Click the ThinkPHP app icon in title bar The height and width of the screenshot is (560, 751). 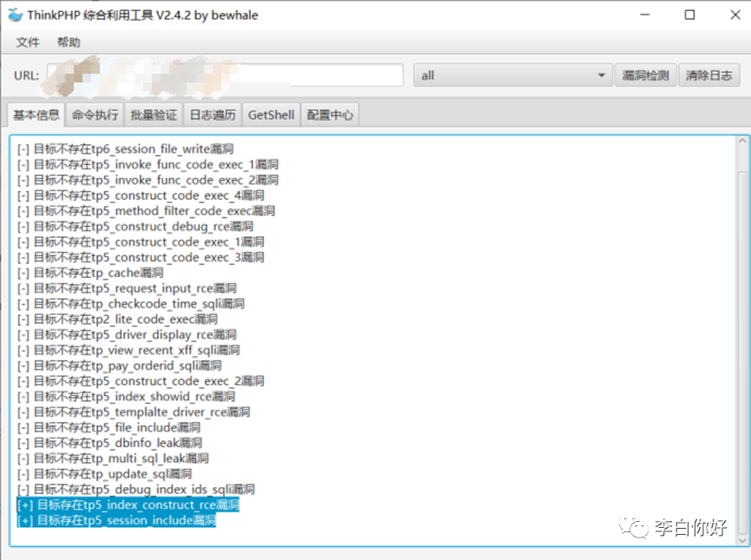(16, 16)
